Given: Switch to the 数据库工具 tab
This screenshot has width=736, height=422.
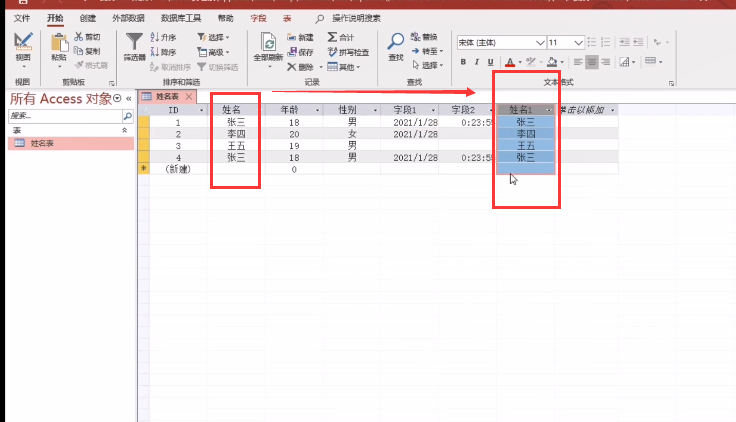Looking at the screenshot, I should pos(181,18).
